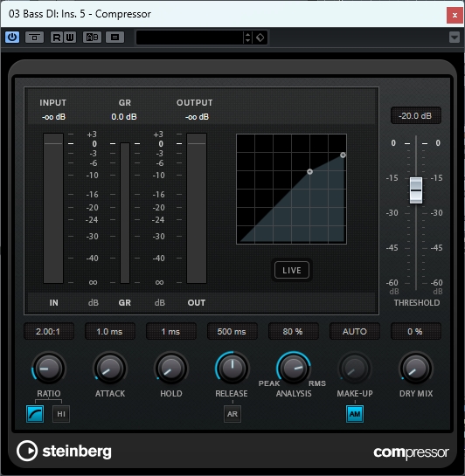
Task: Click the threshold value field -20.0 dB
Action: pos(415,115)
